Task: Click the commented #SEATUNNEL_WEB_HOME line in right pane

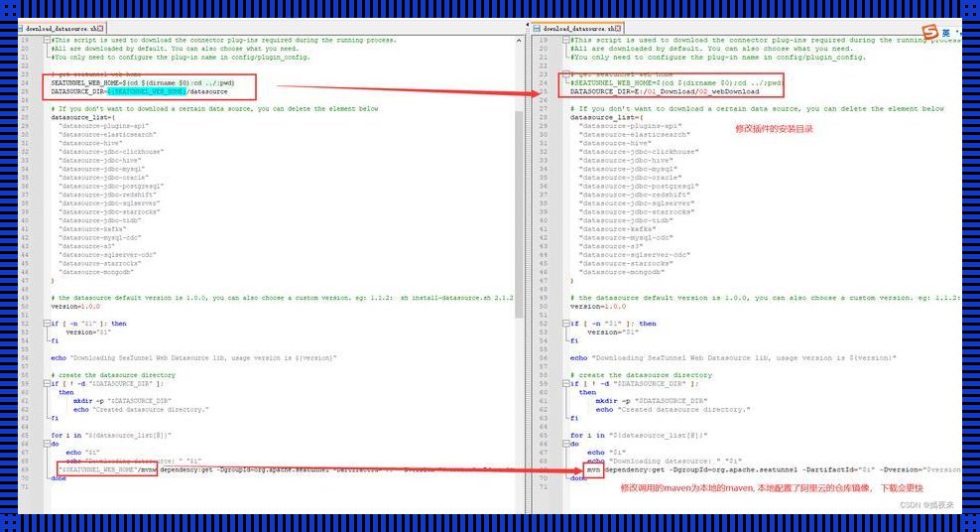Action: pos(675,82)
